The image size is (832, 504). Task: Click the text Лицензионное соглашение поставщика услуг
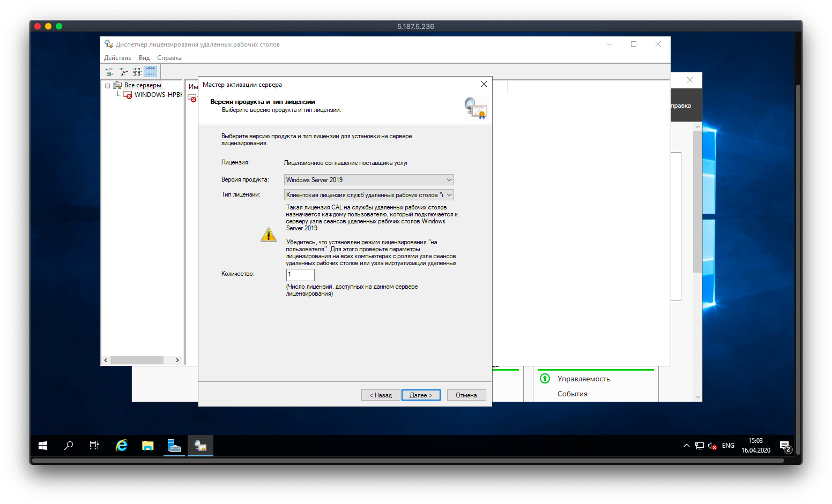click(346, 163)
